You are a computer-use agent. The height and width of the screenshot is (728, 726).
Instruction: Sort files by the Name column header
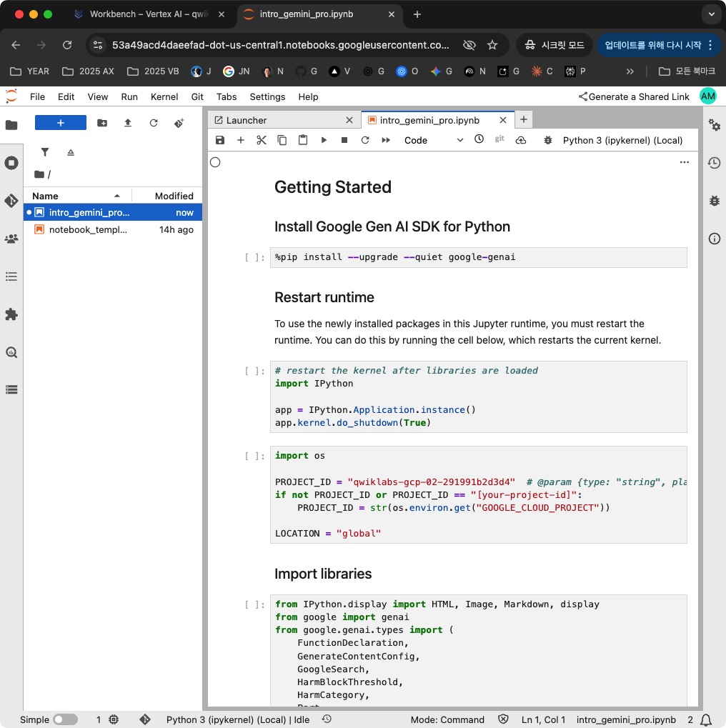[x=46, y=196]
